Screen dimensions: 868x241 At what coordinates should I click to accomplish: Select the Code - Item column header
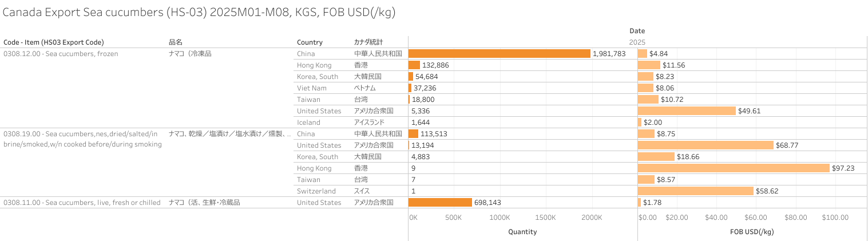pos(54,42)
